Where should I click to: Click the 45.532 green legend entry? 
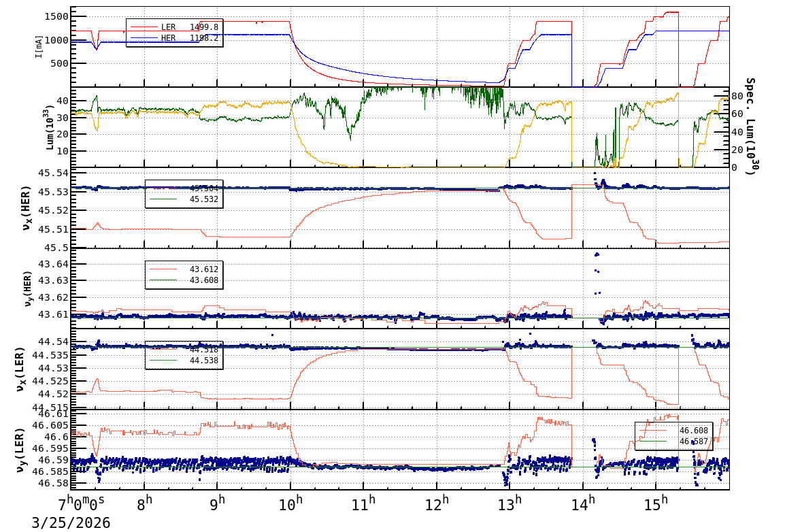[x=184, y=199]
